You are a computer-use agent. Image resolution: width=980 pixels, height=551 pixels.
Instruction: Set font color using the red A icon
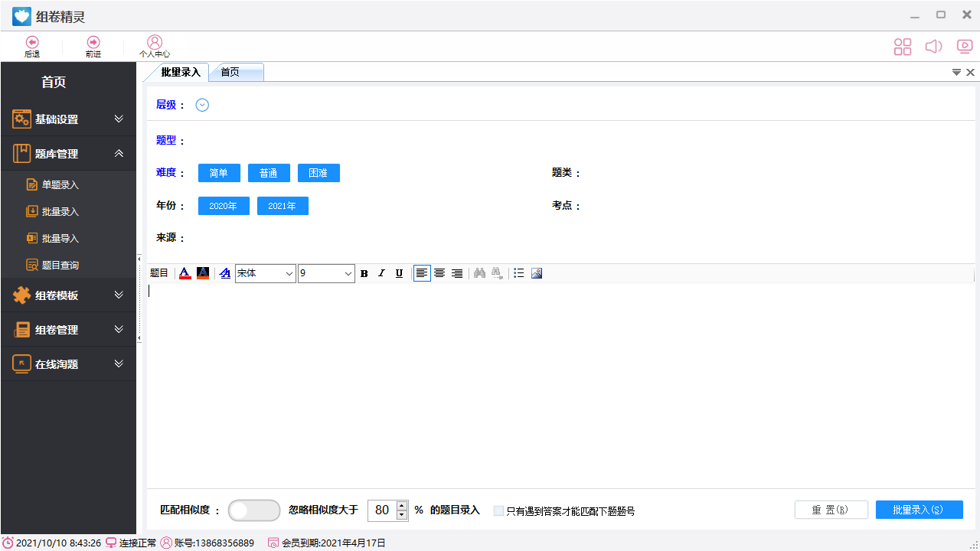185,273
